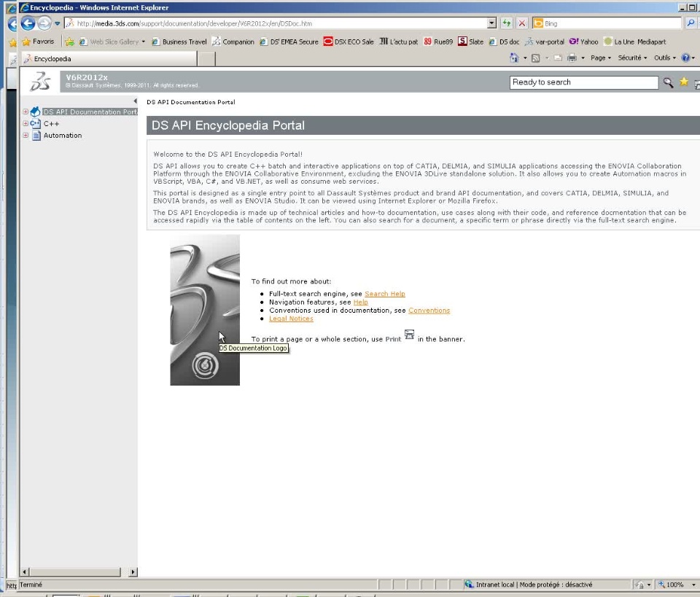Refresh the page with the green arrows icon
700x597 pixels.
coord(506,23)
